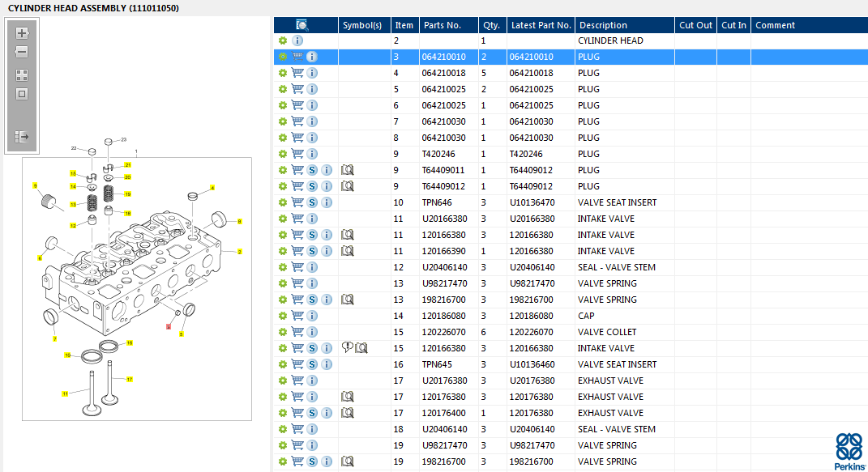Click the S supersession icon for TPN646
This screenshot has height=472, width=868.
pyautogui.click(x=312, y=202)
